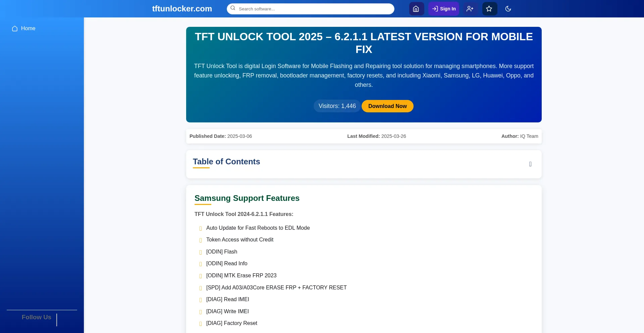The width and height of the screenshot is (644, 333).
Task: Click the Follow Us label in sidebar
Action: click(37, 317)
